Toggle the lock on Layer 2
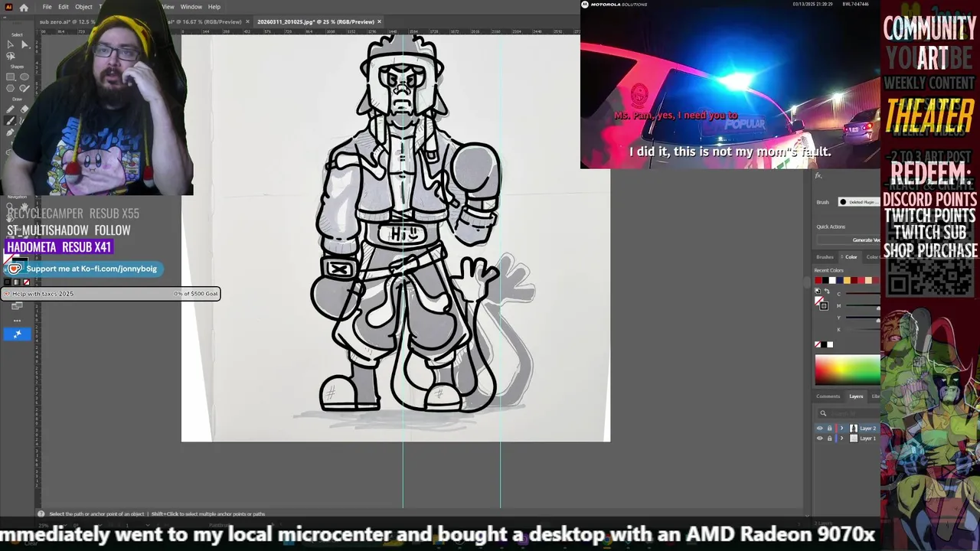The height and width of the screenshot is (551, 980). (829, 428)
